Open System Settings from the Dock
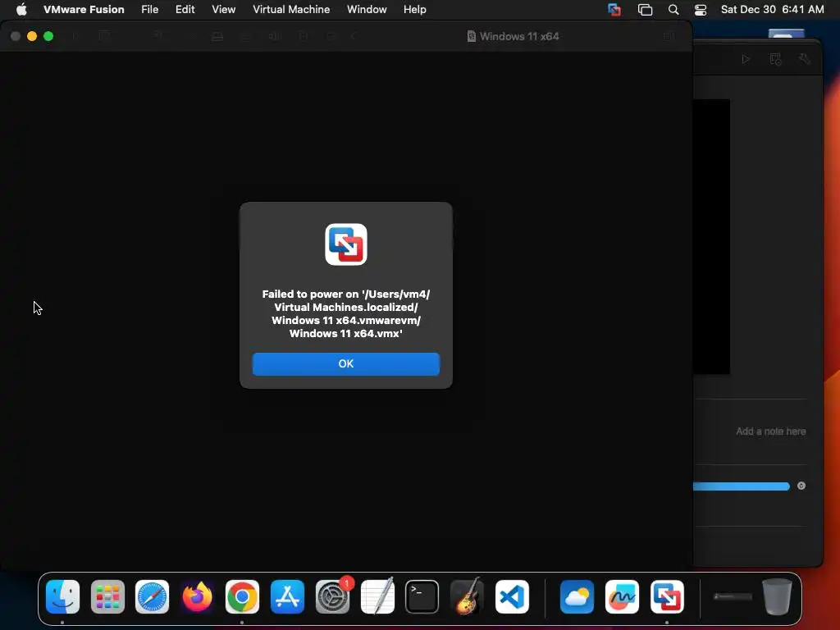Screen dimensions: 840x630 click(333, 596)
